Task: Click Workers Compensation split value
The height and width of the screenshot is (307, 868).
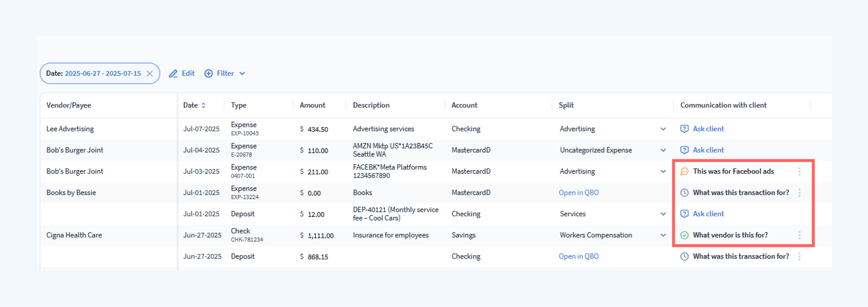Action: (596, 235)
